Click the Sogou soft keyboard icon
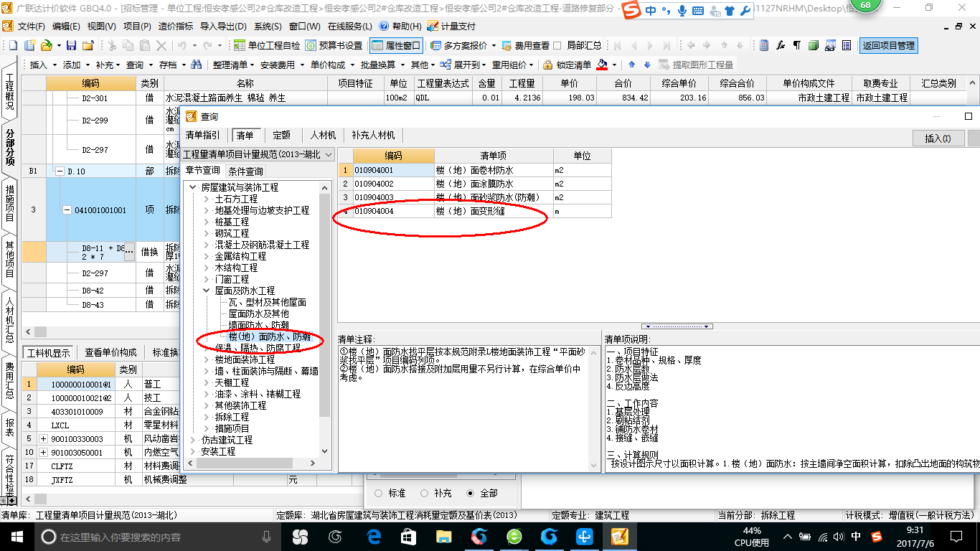The image size is (980, 551). point(697,11)
